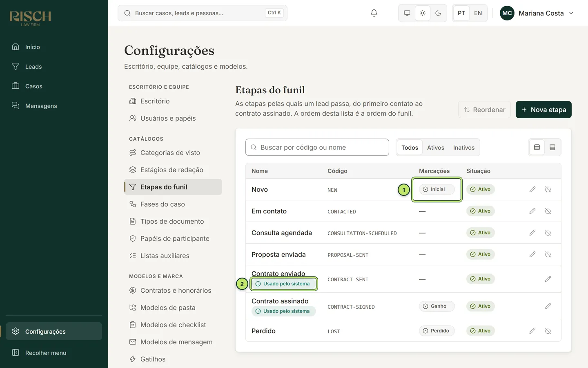Open Papéis de participante catalog
This screenshot has height=368, width=588.
[173, 238]
